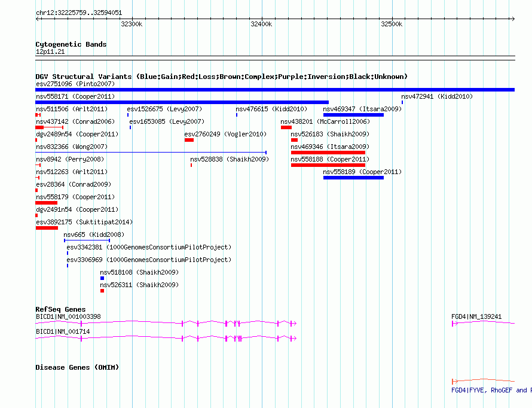This screenshot has width=532, height=408.
Task: Open BICD1|NM_001714 gene label
Action: (x=63, y=331)
